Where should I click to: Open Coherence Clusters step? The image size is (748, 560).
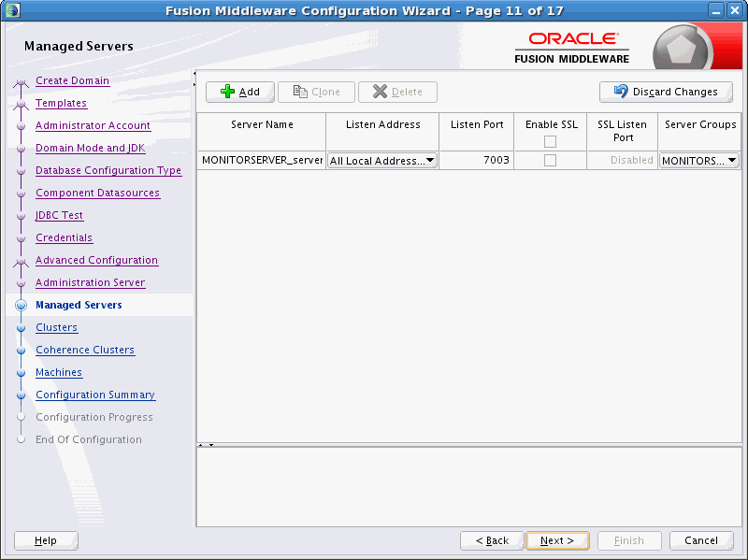point(85,350)
